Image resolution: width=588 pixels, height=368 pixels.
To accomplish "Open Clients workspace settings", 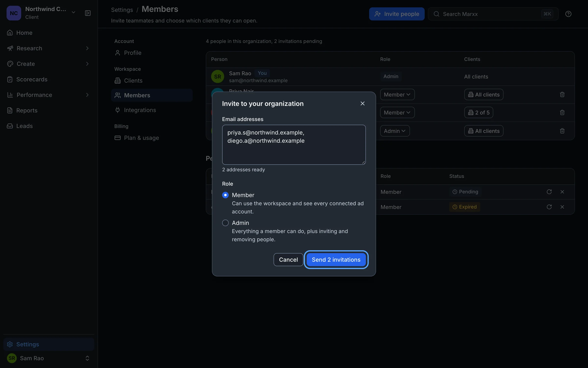I will coord(152,80).
